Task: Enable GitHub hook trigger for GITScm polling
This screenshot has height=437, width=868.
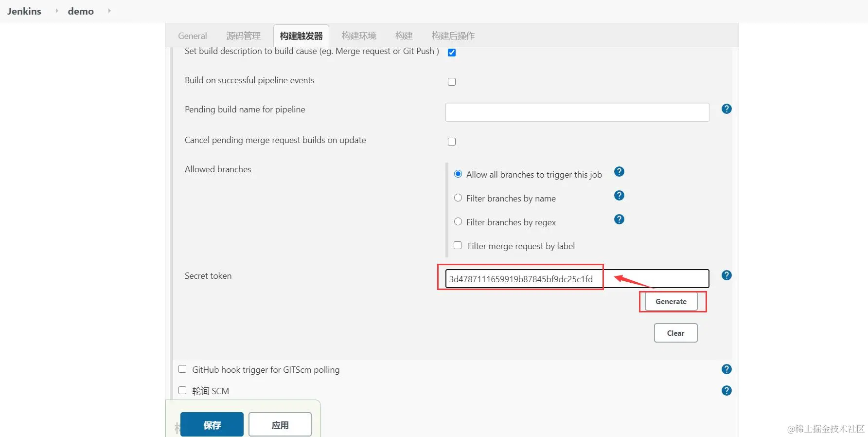Action: pyautogui.click(x=182, y=369)
